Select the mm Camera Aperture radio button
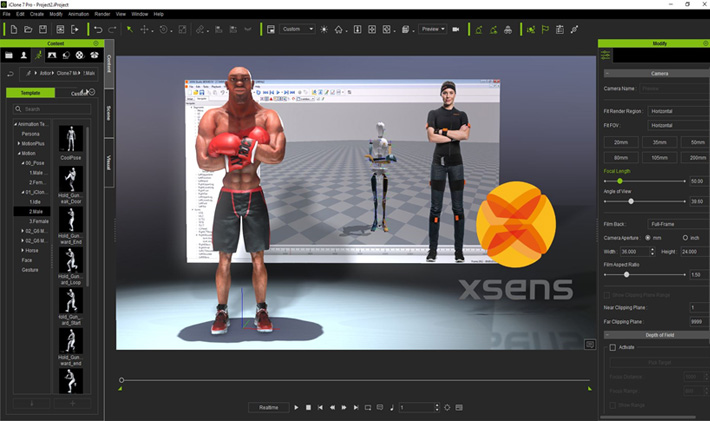The image size is (710, 421). coord(648,238)
